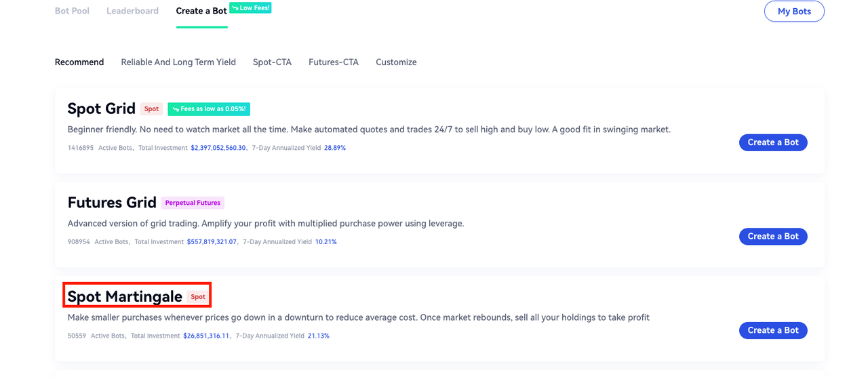Click the Futures Grid heading
868x377 pixels.
click(112, 203)
